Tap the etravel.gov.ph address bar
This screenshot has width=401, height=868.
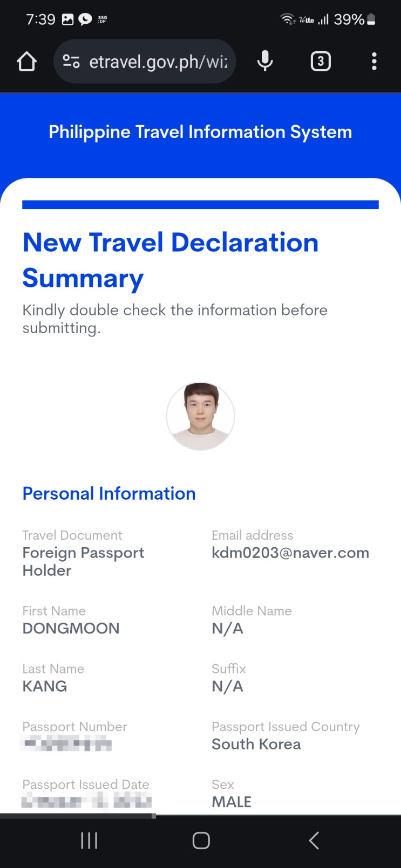coord(145,61)
